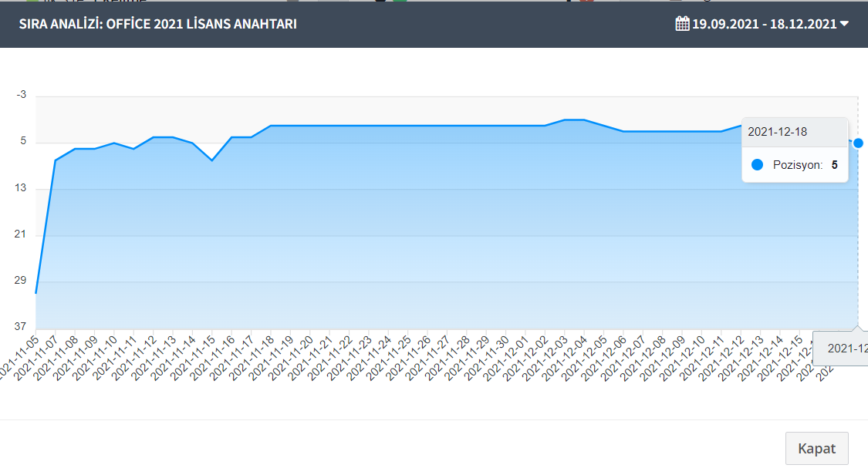This screenshot has height=475, width=868.
Task: Click the highlighted blue data point on the chart line
Action: tap(858, 143)
